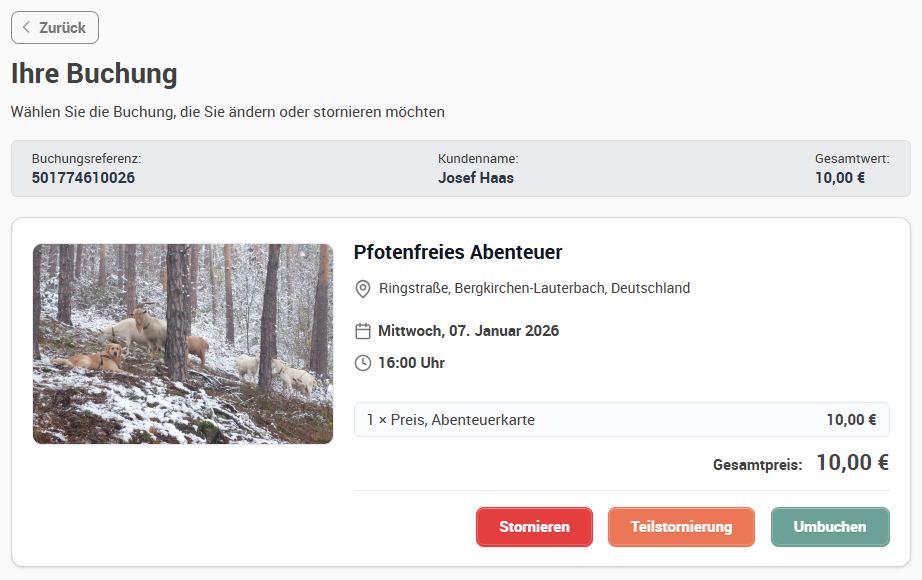Select the Abenteuerkarte price line item
This screenshot has height=580, width=922.
pos(622,419)
